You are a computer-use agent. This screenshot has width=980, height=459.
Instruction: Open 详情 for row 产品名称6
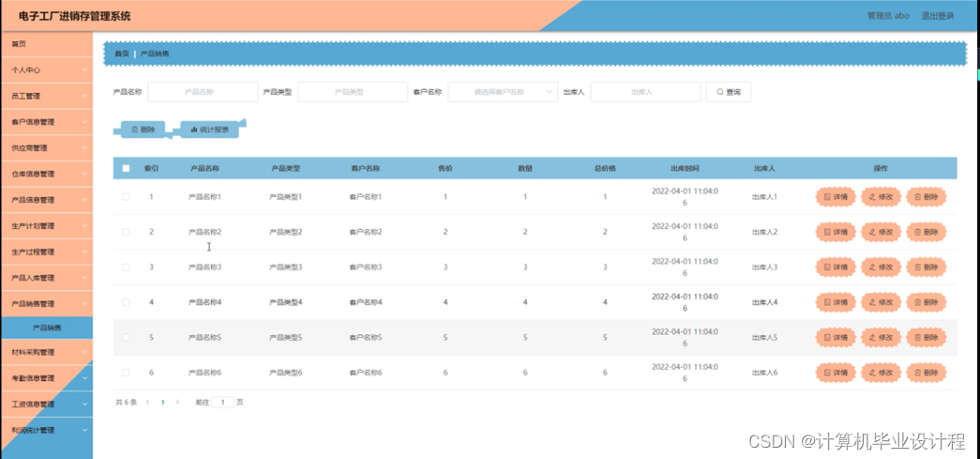click(836, 373)
